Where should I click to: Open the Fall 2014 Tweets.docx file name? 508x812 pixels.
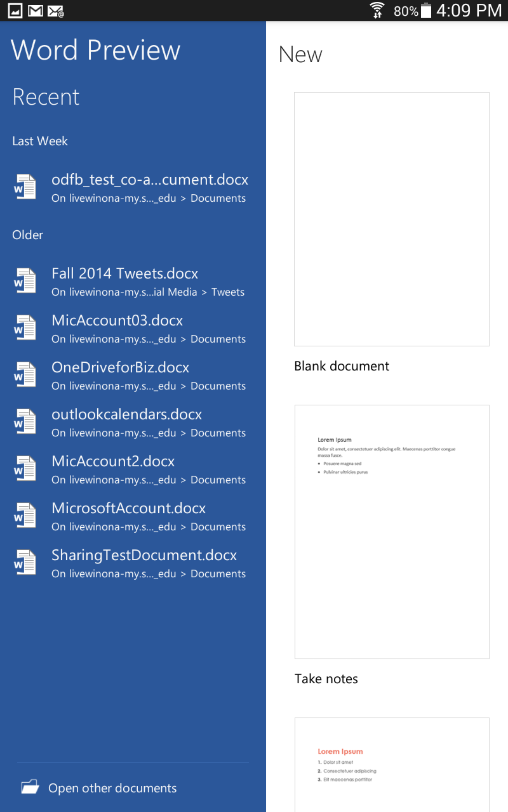125,273
